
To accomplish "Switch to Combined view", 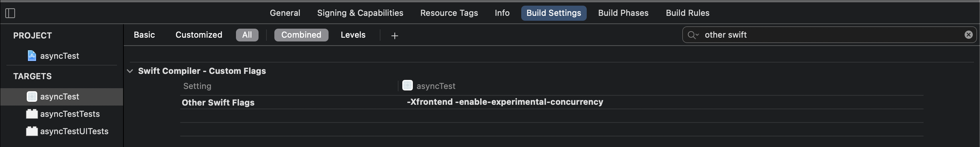I will [x=301, y=35].
